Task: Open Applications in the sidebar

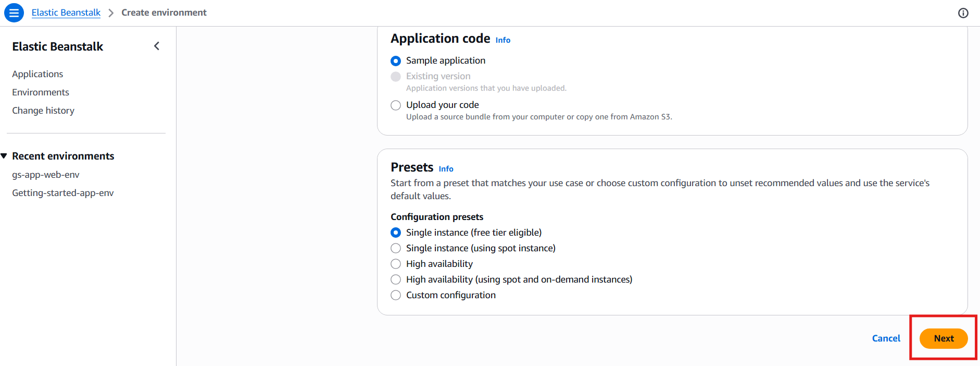Action: tap(37, 74)
